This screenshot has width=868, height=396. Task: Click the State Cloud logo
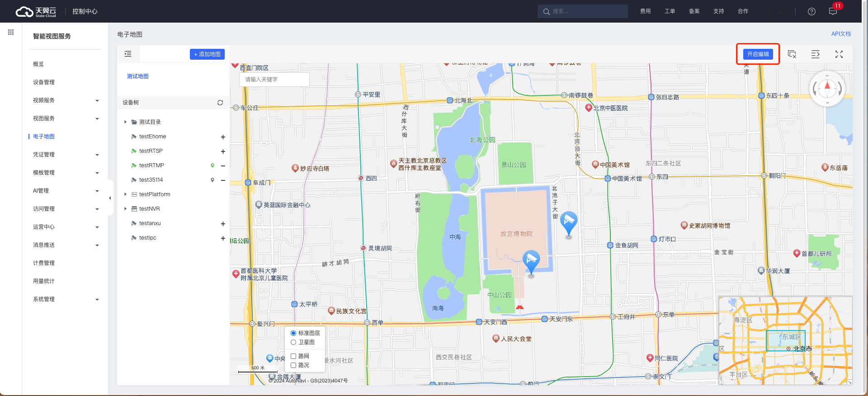[36, 11]
